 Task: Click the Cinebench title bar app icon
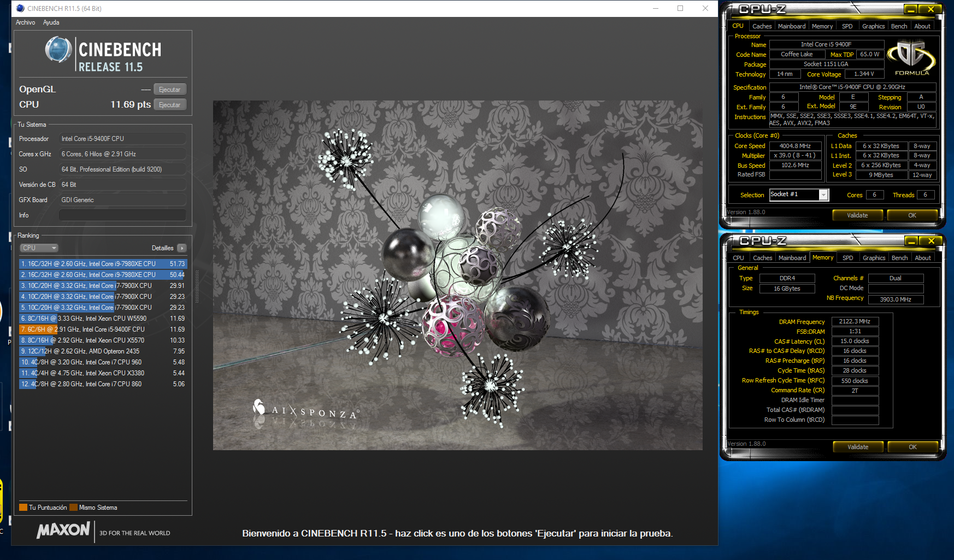20,8
